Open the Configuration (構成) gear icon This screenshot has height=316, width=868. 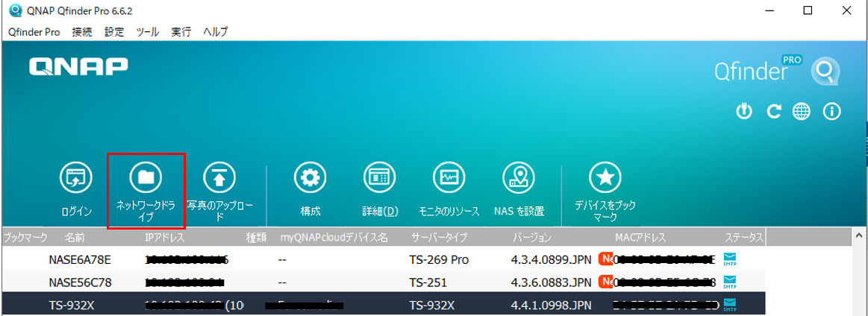click(x=310, y=177)
